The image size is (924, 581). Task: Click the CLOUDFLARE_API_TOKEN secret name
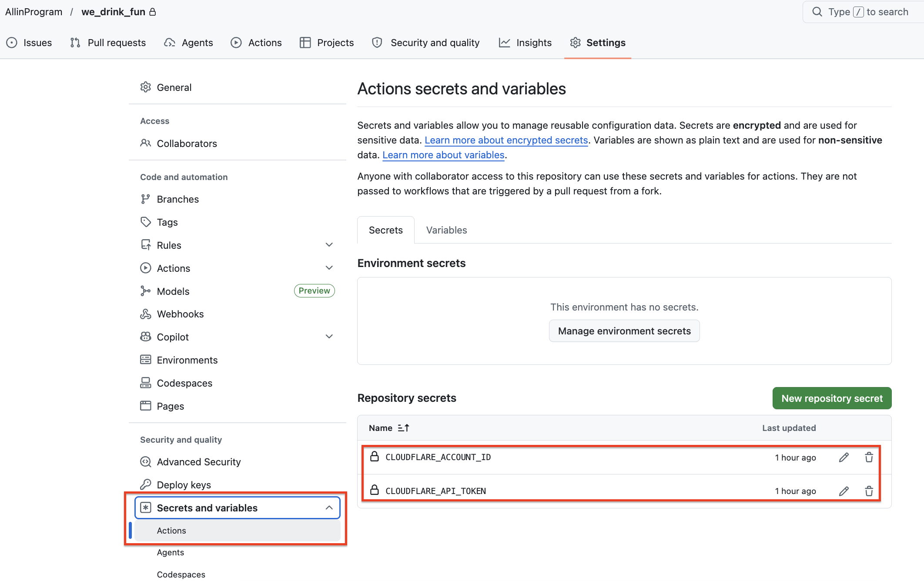pyautogui.click(x=435, y=491)
